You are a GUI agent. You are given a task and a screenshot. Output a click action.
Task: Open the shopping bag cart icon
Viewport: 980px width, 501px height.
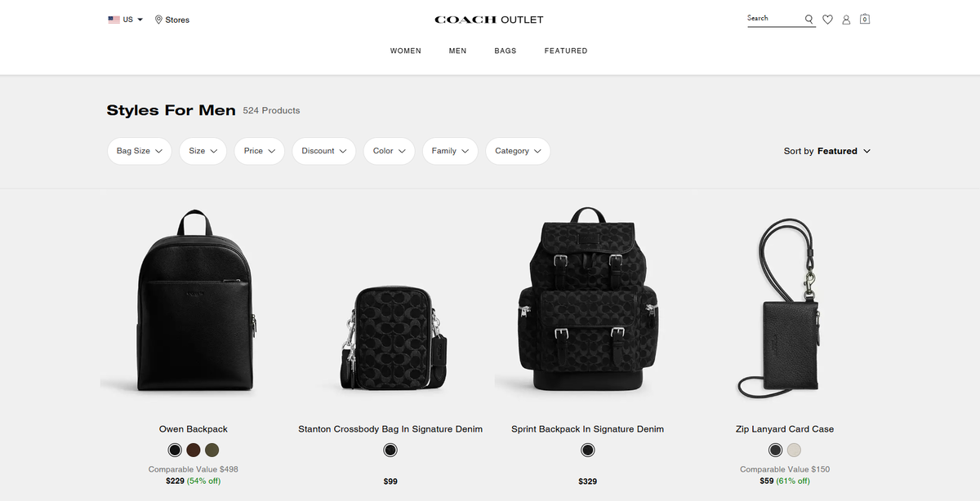tap(865, 19)
